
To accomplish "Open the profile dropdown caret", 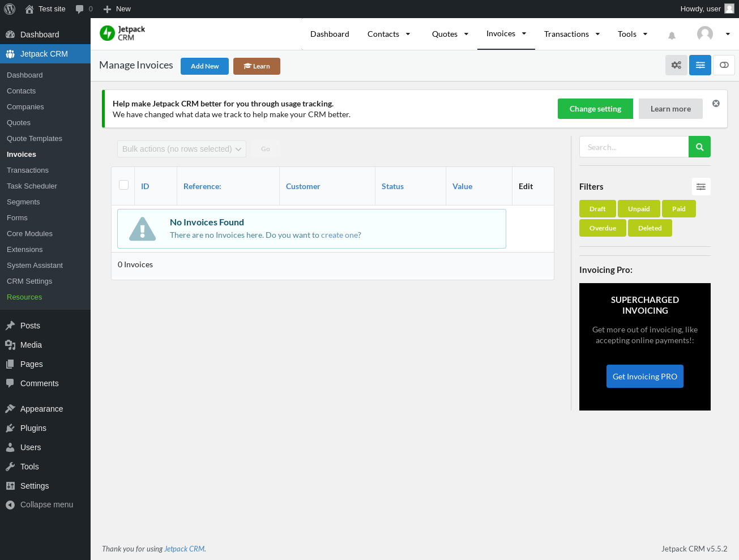I will [728, 34].
